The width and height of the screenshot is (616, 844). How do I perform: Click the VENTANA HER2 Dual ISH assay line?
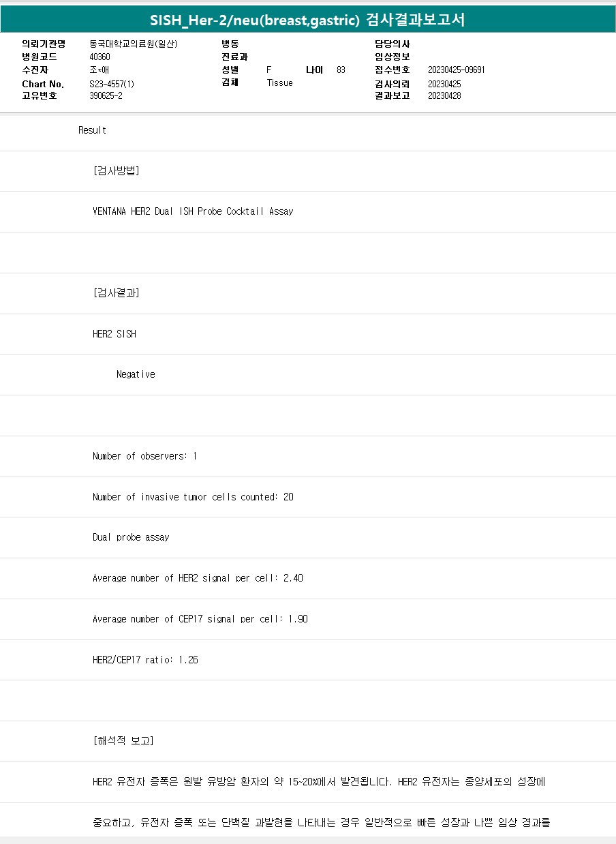click(x=193, y=211)
